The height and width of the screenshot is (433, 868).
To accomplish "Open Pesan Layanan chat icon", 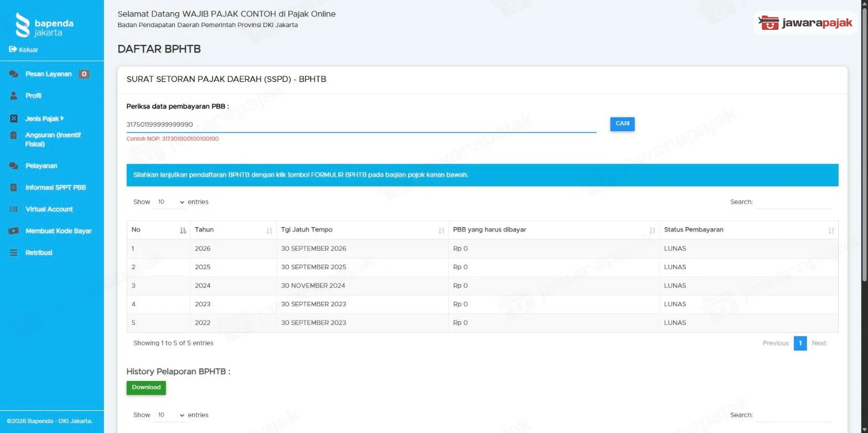I will [x=14, y=74].
